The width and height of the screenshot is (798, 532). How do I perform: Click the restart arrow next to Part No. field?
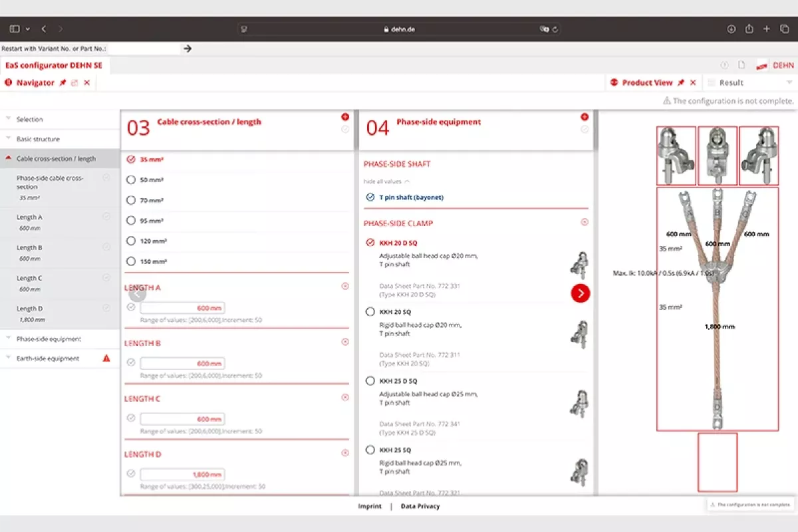[188, 49]
